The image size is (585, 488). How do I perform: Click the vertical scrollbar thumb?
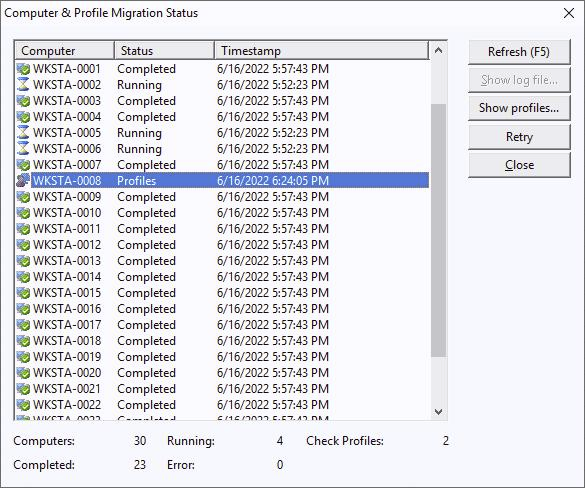click(x=438, y=230)
